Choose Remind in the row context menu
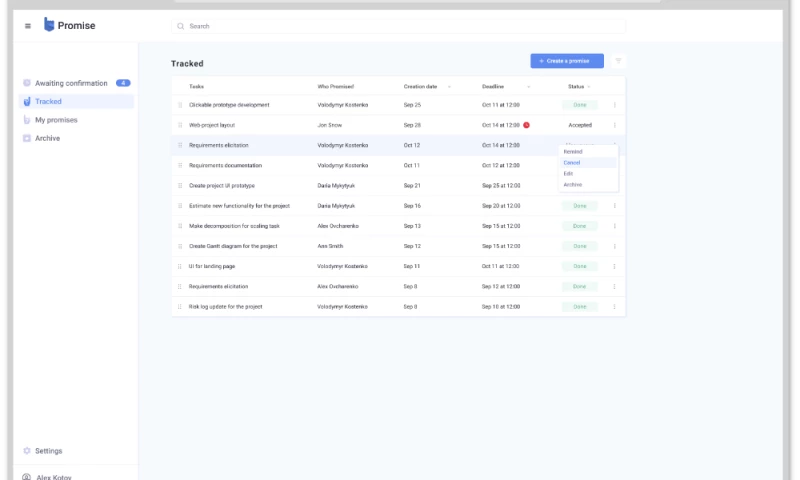 (588, 151)
